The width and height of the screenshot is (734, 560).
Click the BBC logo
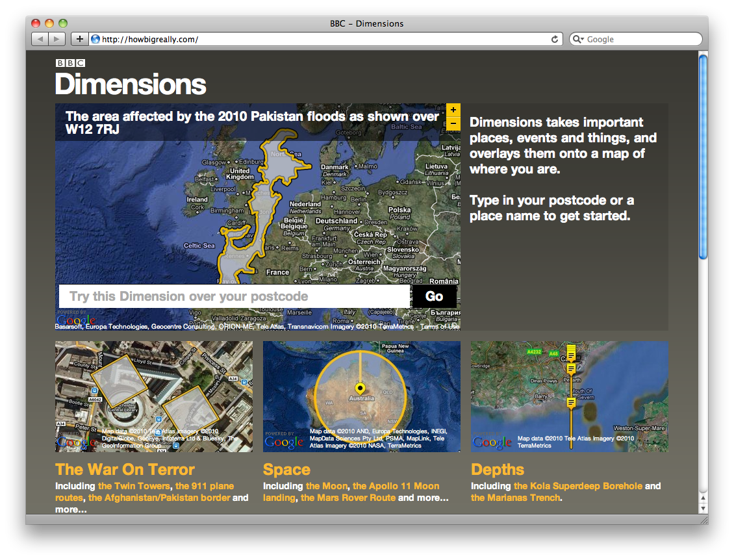click(70, 63)
